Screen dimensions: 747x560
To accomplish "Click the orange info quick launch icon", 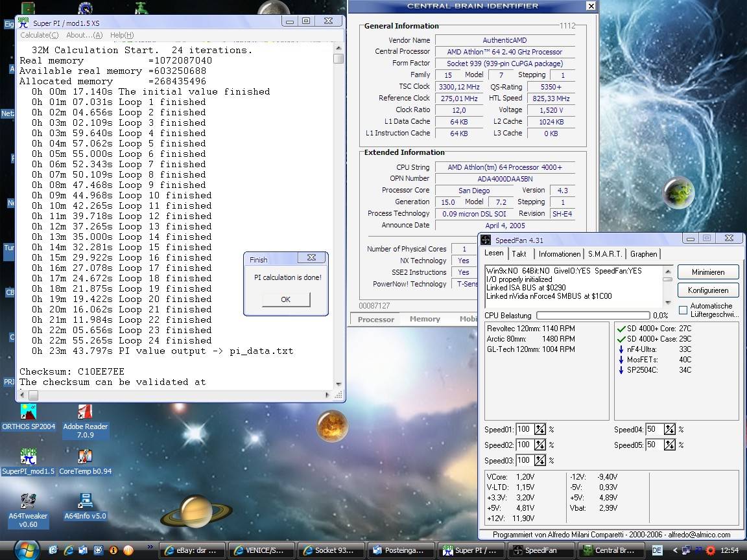I will pos(113,550).
